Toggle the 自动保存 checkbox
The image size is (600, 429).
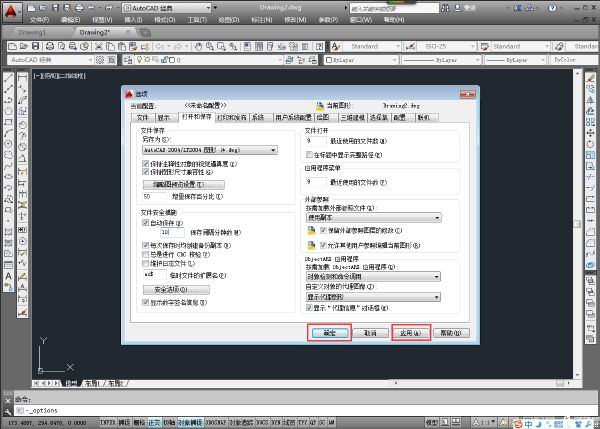click(145, 223)
